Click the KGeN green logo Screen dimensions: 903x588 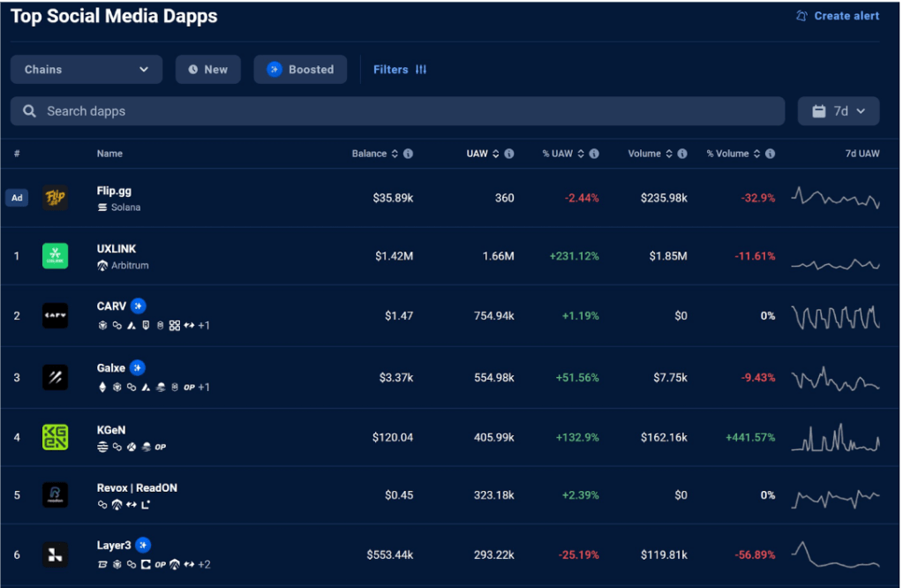[x=56, y=438]
